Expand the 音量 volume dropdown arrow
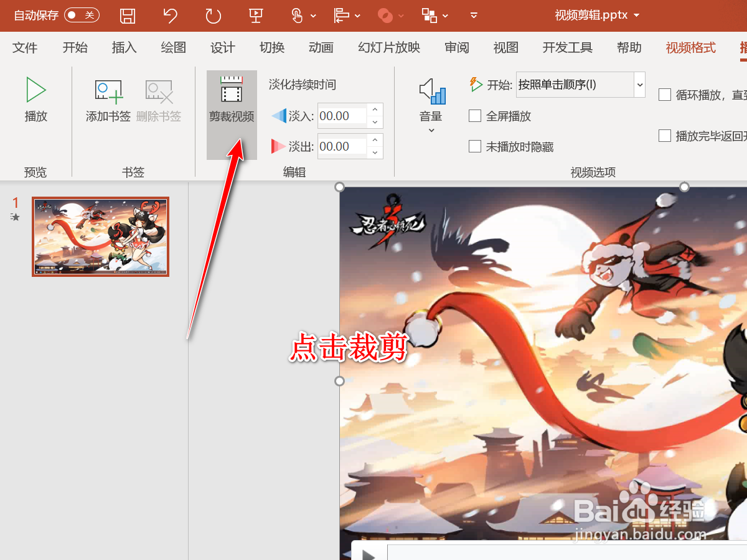The height and width of the screenshot is (560, 747). 431,131
